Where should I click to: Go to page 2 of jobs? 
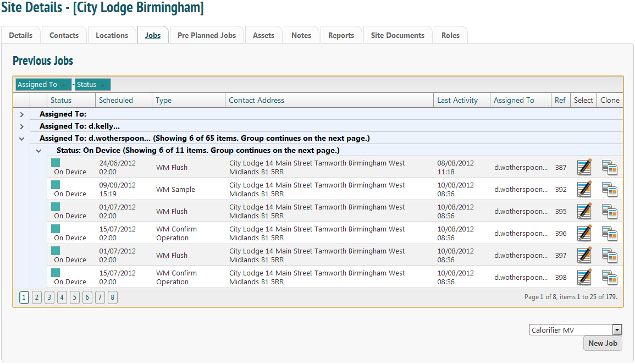pos(36,297)
